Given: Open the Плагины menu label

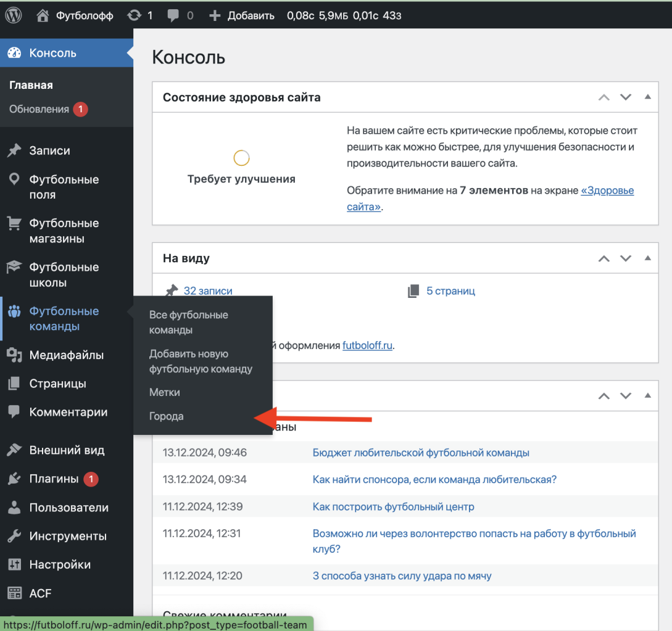Looking at the screenshot, I should coord(54,479).
